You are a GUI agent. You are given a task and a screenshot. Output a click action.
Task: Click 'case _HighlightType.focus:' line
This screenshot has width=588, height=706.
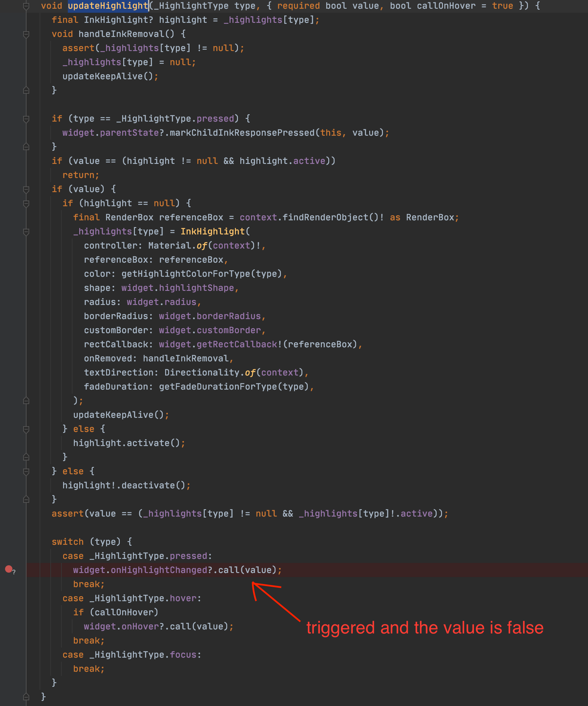[x=132, y=655]
